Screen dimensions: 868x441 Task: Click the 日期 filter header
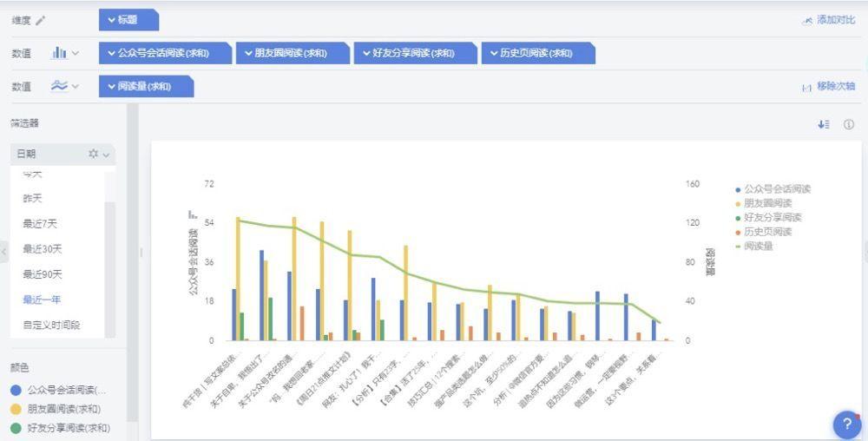point(63,154)
